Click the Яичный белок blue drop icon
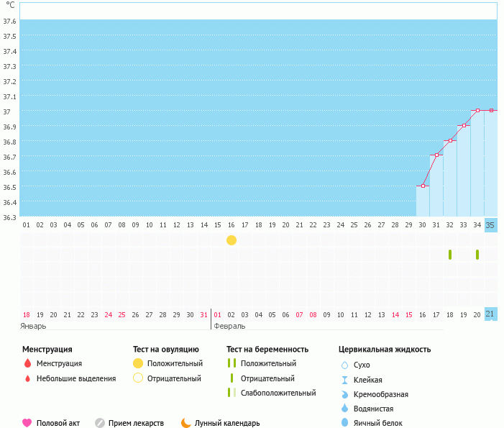The width and height of the screenshot is (504, 428). tap(345, 423)
